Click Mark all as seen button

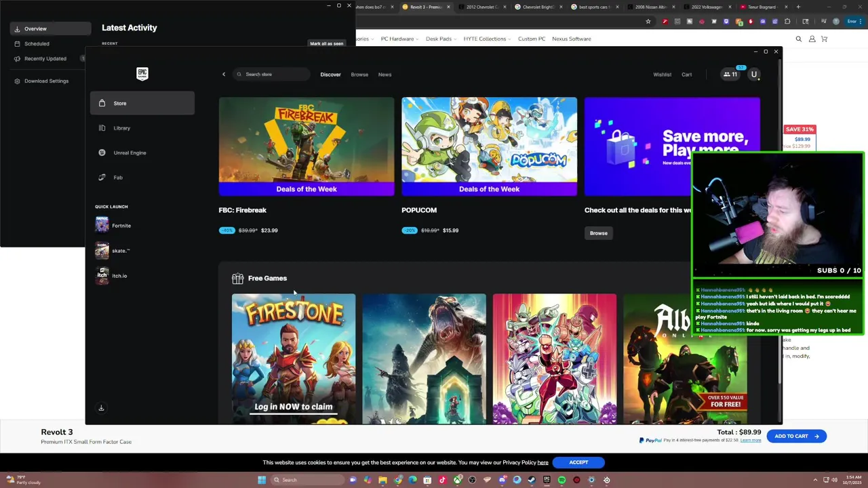point(327,43)
